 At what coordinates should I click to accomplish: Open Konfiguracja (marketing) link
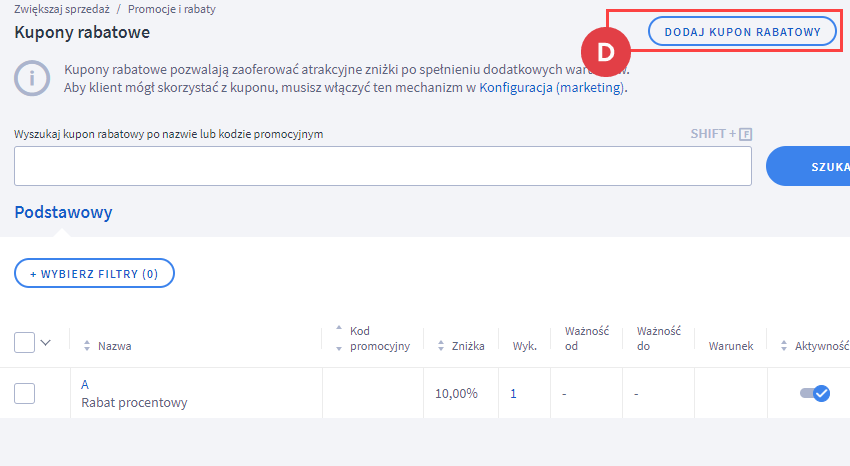coord(552,87)
